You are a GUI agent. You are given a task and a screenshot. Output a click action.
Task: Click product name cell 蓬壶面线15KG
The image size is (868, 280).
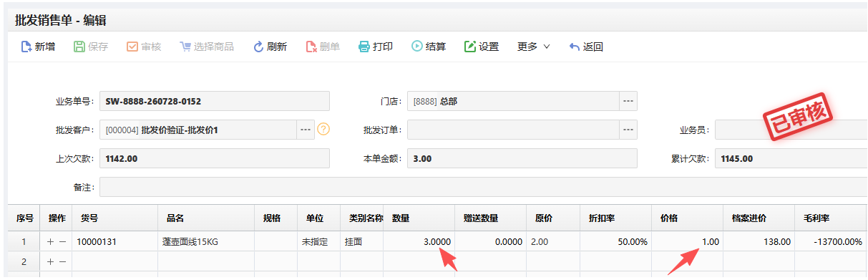click(x=206, y=242)
